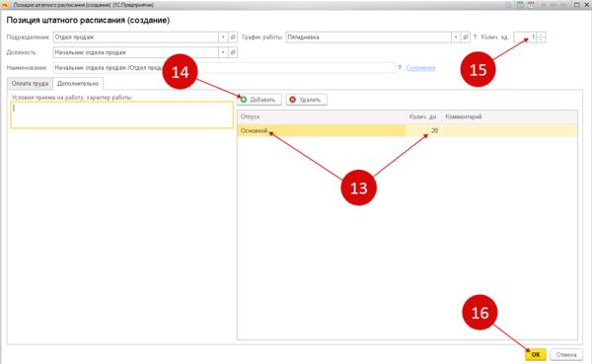The height and width of the screenshot is (364, 592).
Task: Click in the Условия приема на работу text area
Action: pyautogui.click(x=122, y=114)
